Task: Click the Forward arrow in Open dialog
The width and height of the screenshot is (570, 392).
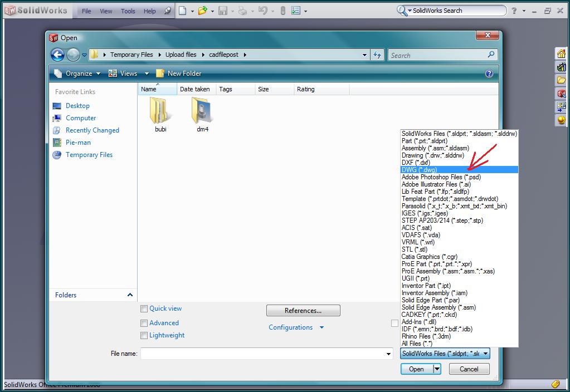Action: (73, 55)
